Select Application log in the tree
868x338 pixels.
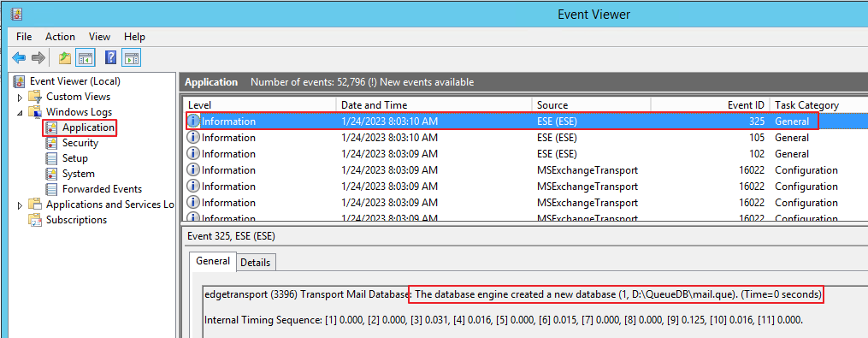[x=88, y=127]
